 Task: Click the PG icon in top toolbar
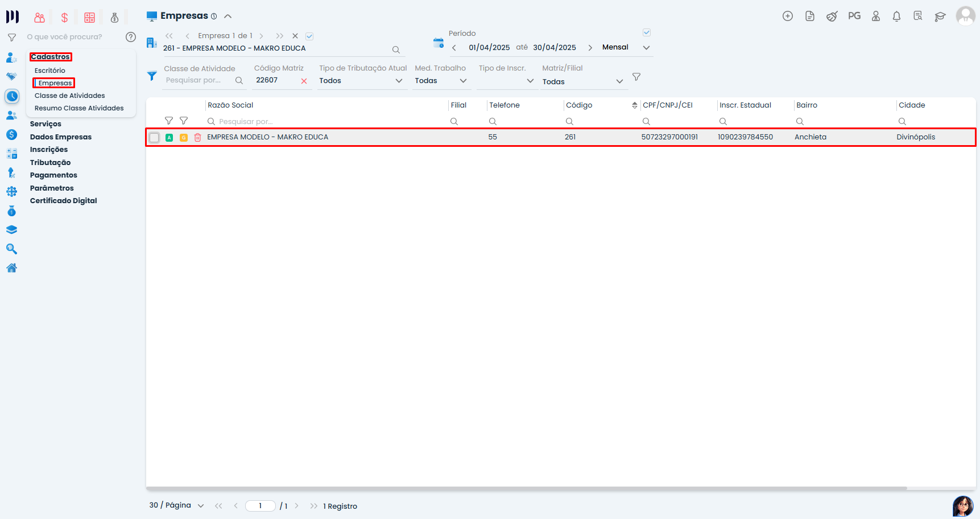click(x=854, y=16)
